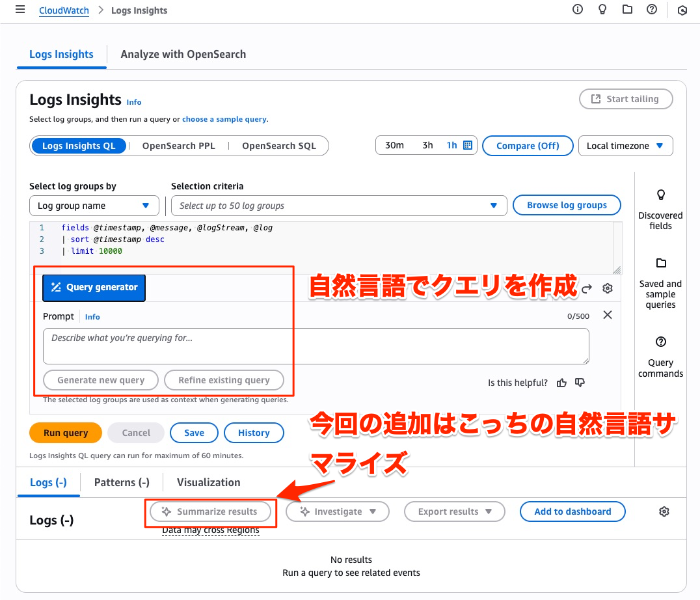Set time range to 1h
700x600 pixels.
pyautogui.click(x=451, y=146)
